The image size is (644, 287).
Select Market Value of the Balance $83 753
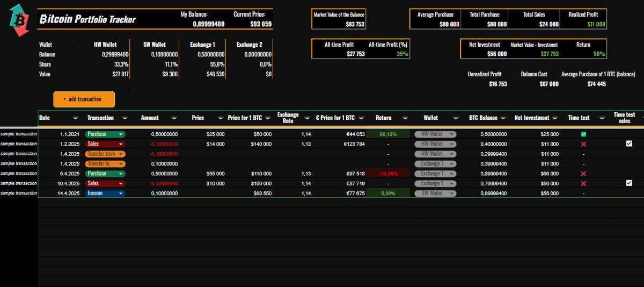tap(355, 24)
